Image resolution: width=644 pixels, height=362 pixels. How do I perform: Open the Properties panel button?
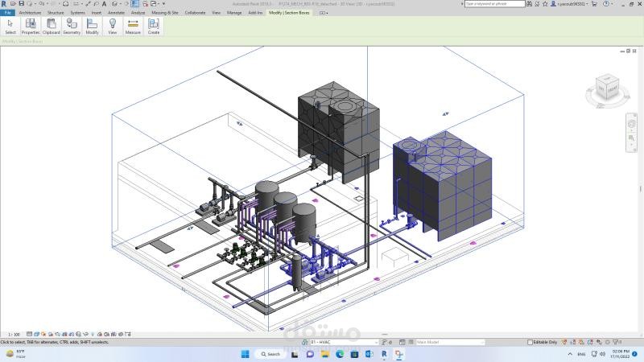tap(31, 27)
